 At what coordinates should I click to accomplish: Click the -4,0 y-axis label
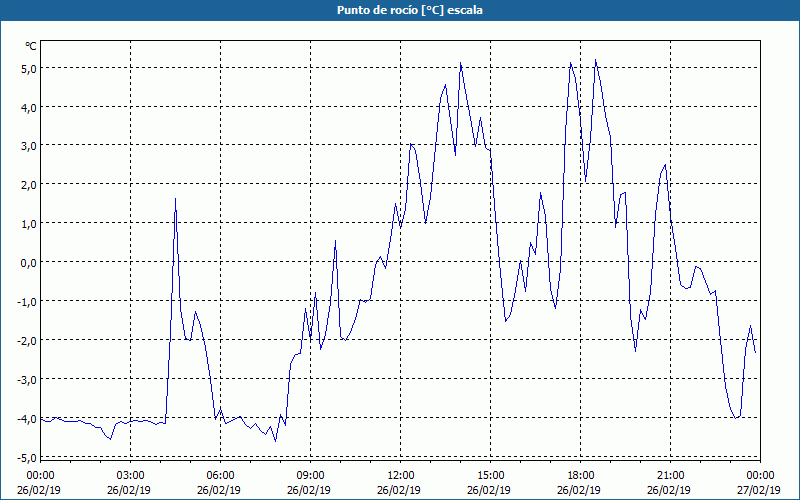click(27, 419)
